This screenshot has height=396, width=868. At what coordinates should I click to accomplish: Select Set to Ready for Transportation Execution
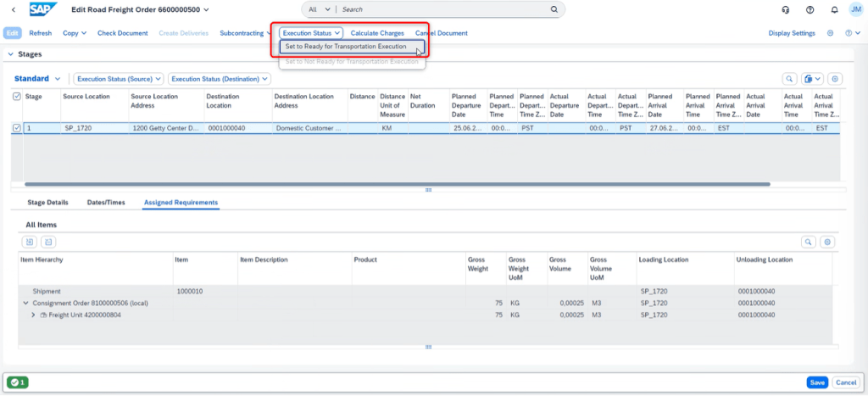point(352,47)
